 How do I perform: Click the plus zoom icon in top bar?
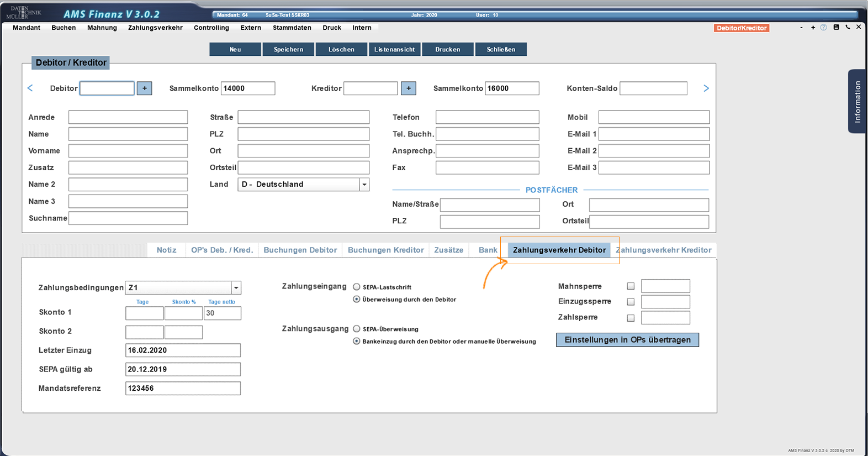click(x=813, y=28)
